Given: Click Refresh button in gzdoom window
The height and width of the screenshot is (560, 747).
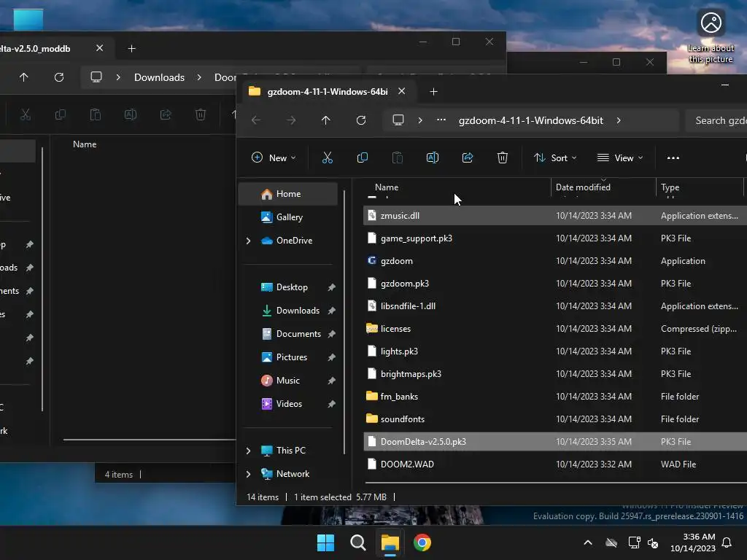Looking at the screenshot, I should (x=361, y=120).
